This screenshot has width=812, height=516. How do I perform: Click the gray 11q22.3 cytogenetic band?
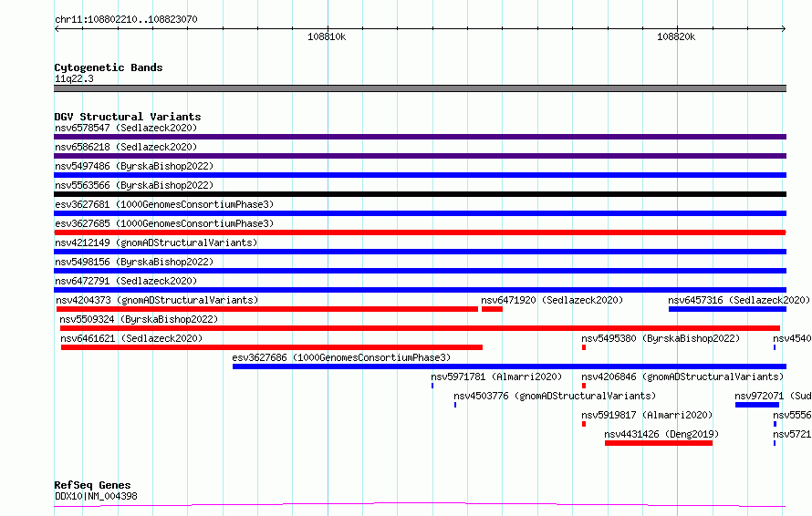pos(420,88)
